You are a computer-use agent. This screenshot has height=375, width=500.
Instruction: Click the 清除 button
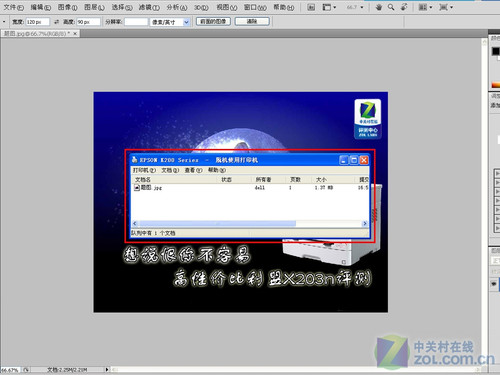tap(252, 22)
